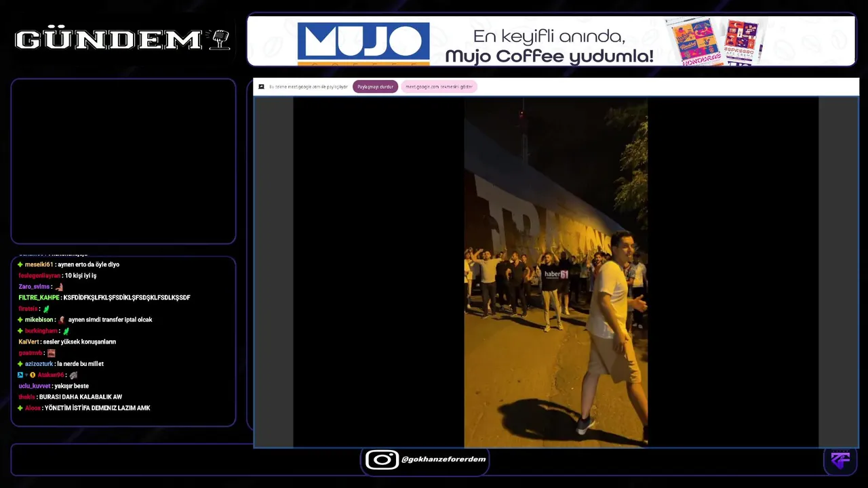Click the green emote after firatsis
This screenshot has height=488, width=868.
(46, 309)
